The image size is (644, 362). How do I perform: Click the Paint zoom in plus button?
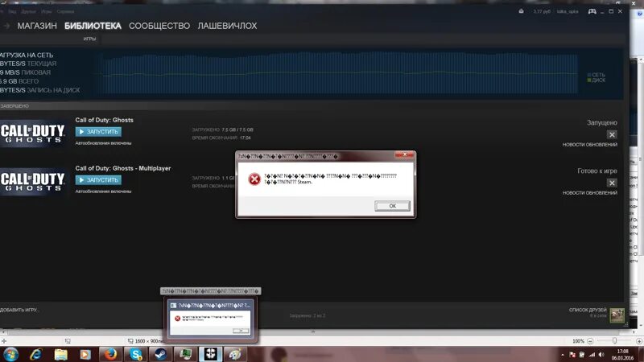tap(639, 341)
